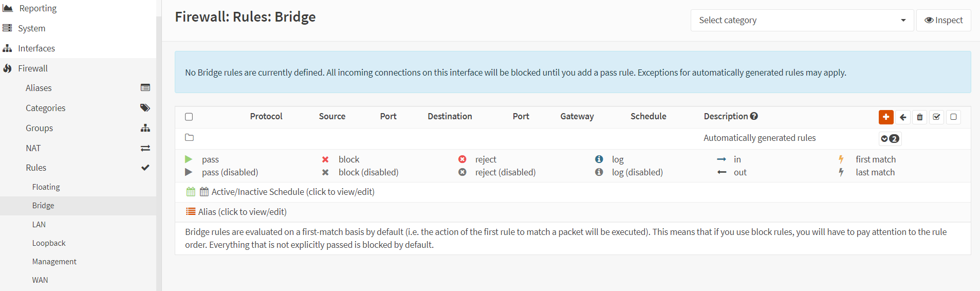
Task: Go to the LAN rules page
Action: tap(39, 225)
